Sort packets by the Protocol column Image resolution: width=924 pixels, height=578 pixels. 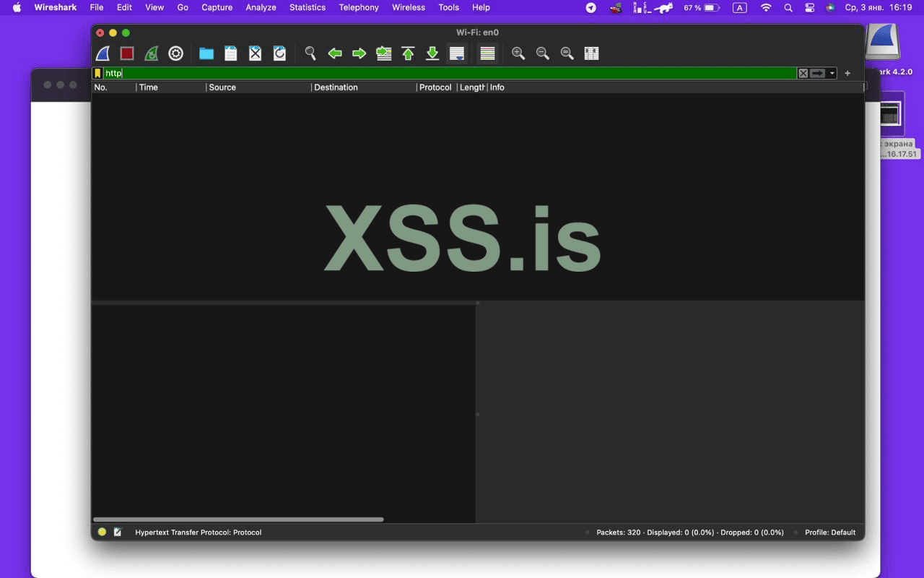[437, 87]
